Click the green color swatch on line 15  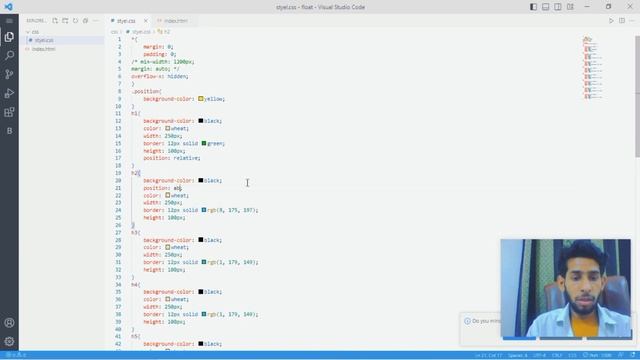204,143
